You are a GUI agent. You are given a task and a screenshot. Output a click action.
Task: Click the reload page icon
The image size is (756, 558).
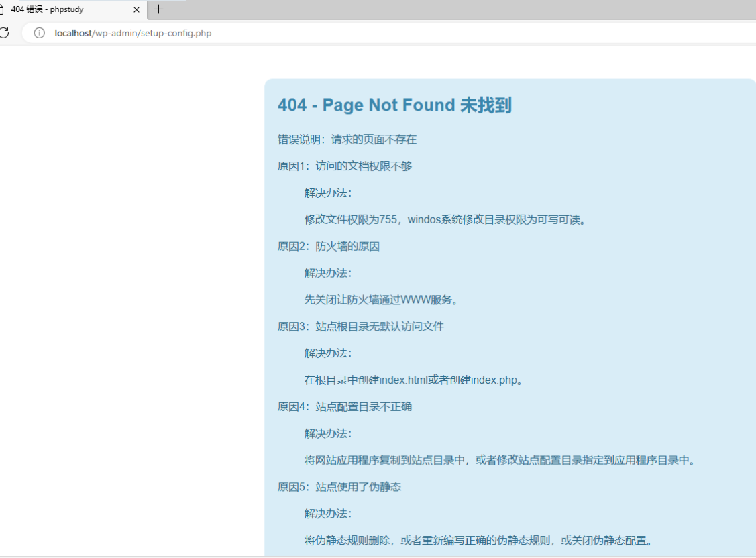(3, 33)
